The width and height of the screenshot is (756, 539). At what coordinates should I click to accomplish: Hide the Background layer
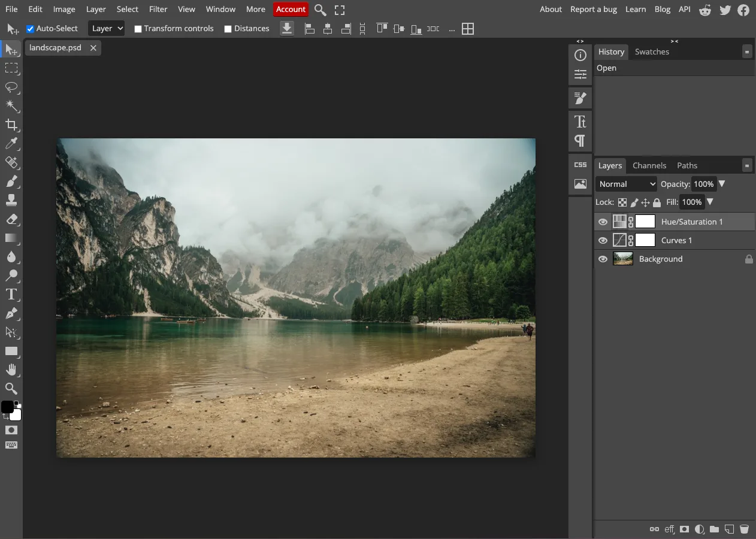pos(603,259)
